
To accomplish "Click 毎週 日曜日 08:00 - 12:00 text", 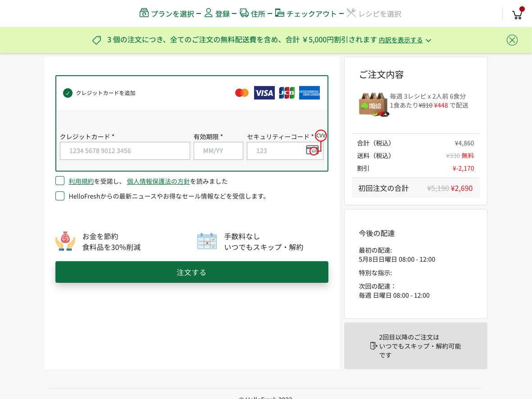I will 394,295.
